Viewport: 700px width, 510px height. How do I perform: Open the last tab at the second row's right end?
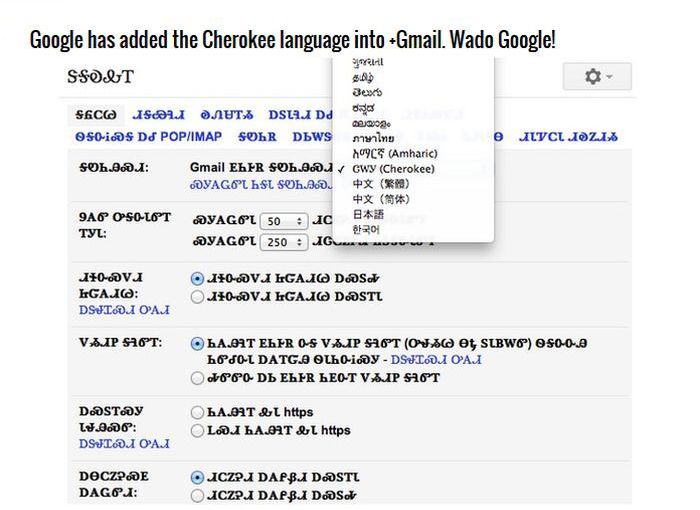point(568,136)
